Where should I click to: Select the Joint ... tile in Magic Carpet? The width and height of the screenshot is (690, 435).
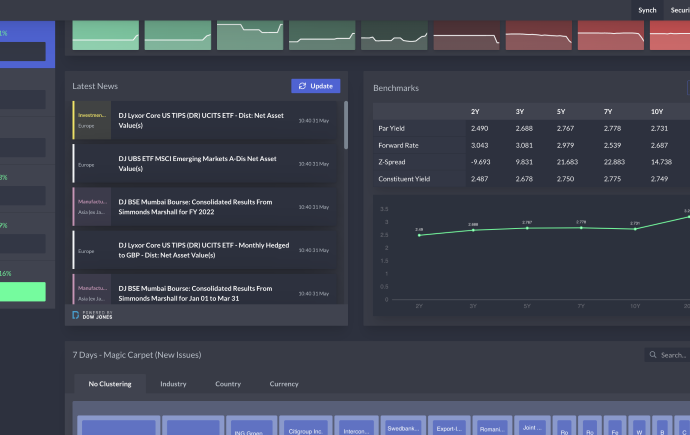point(532,425)
